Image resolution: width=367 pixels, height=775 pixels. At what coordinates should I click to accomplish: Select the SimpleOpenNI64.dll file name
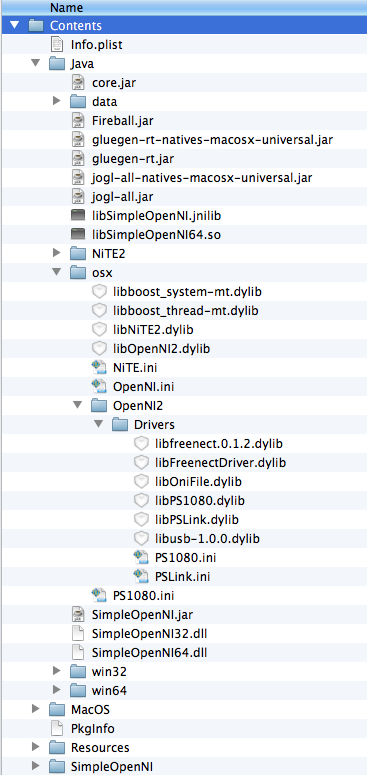[x=149, y=652]
